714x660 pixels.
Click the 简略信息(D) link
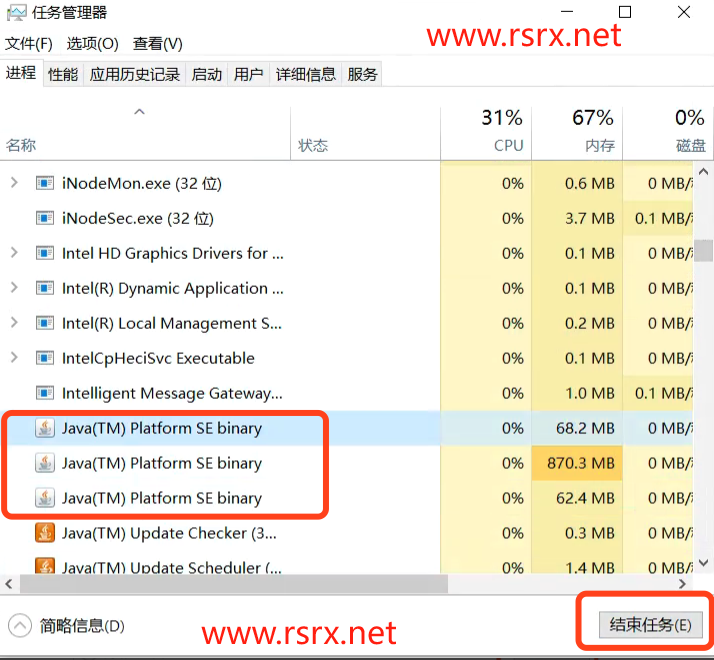82,626
